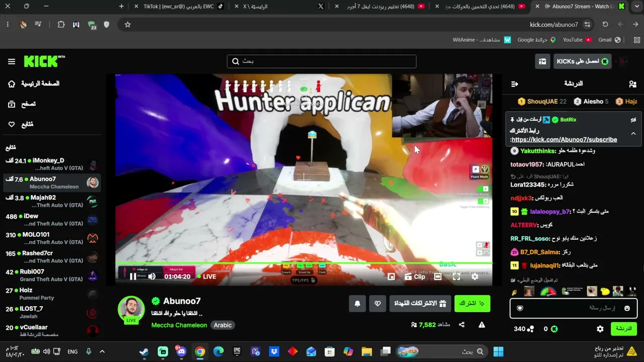The width and height of the screenshot is (644, 362).
Task: Open ShouqUAE on the gifters leaderboard
Action: point(542,102)
